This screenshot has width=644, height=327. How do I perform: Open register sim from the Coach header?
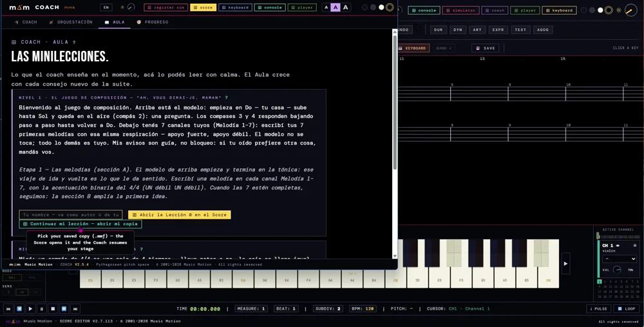coord(166,7)
